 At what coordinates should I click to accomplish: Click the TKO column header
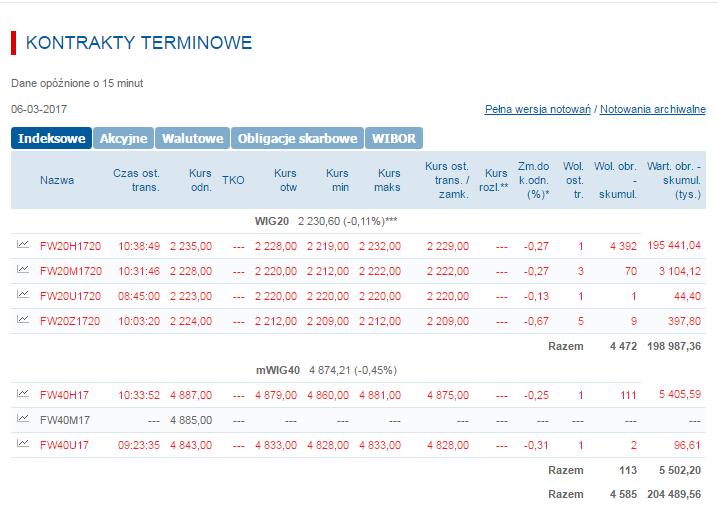(x=233, y=180)
